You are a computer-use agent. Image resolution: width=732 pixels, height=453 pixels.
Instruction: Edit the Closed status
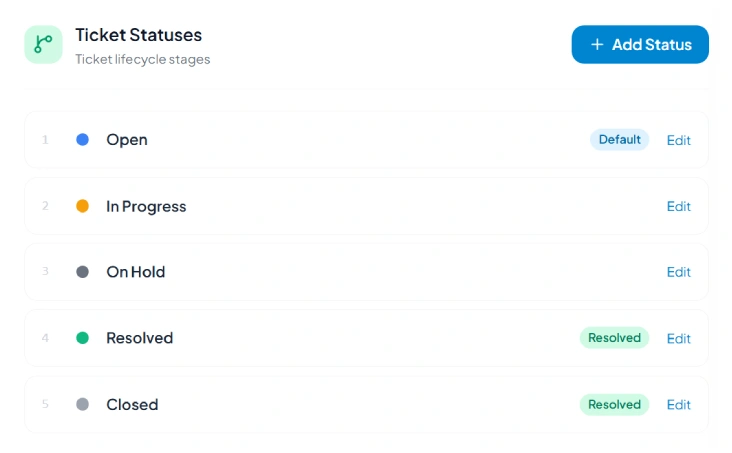pos(678,404)
